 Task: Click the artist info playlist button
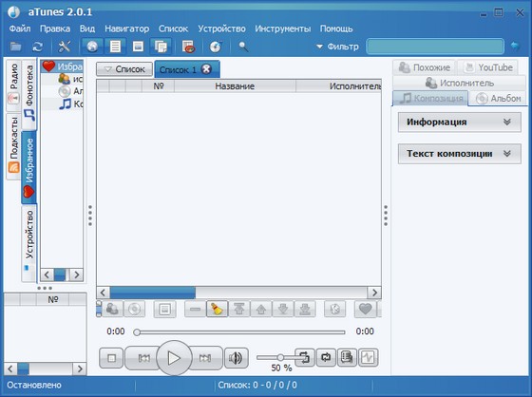tap(113, 309)
